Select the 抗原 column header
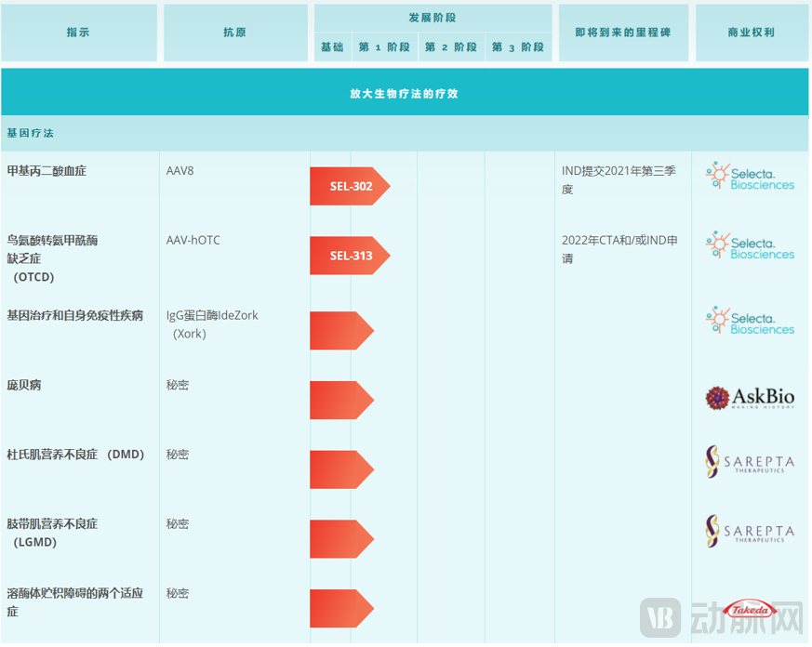Screen dimensions: 812x647 point(235,33)
